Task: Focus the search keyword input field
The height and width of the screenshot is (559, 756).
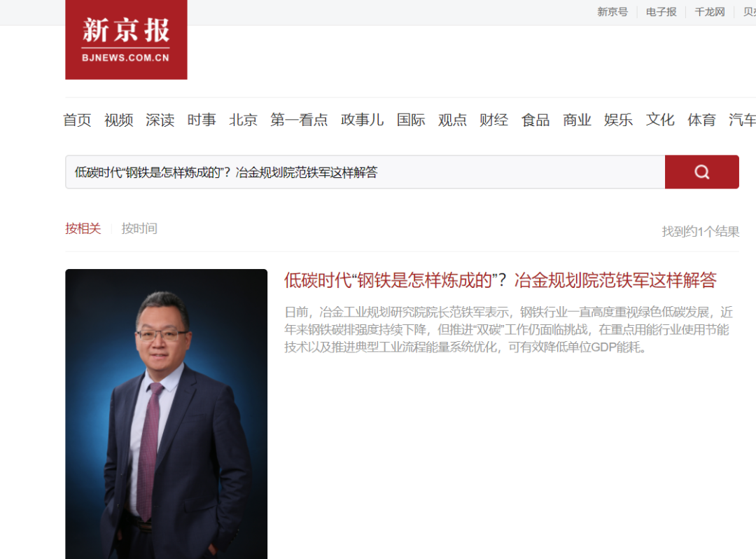Action: coord(365,172)
